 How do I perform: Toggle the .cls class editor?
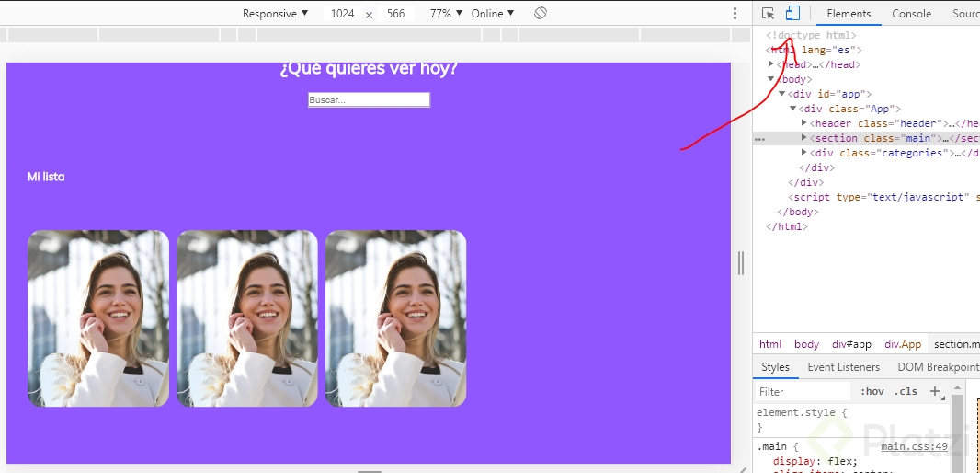[x=906, y=391]
